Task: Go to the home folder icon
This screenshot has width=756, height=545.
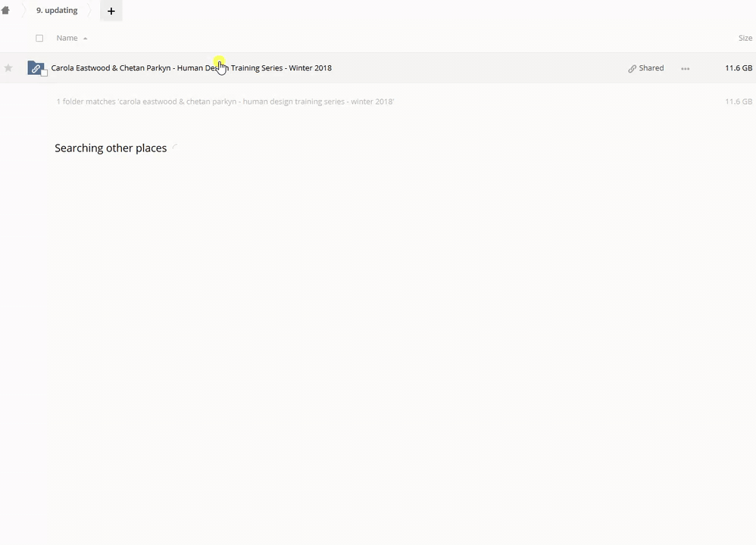Action: 5,11
